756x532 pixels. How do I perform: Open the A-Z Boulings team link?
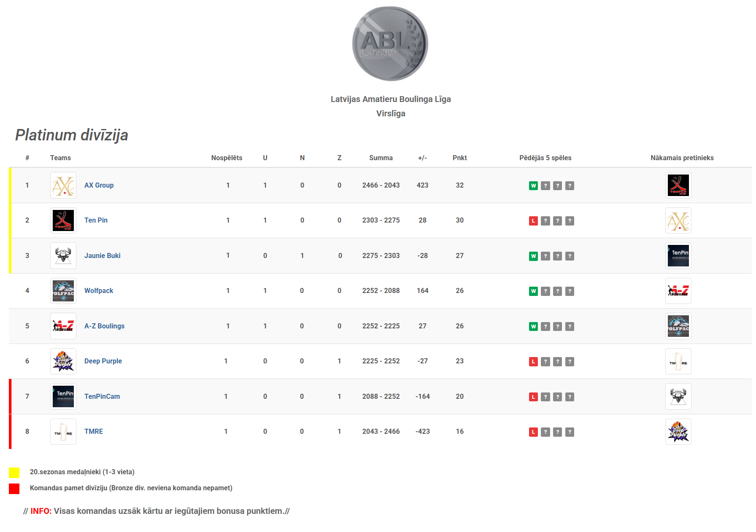tap(104, 326)
